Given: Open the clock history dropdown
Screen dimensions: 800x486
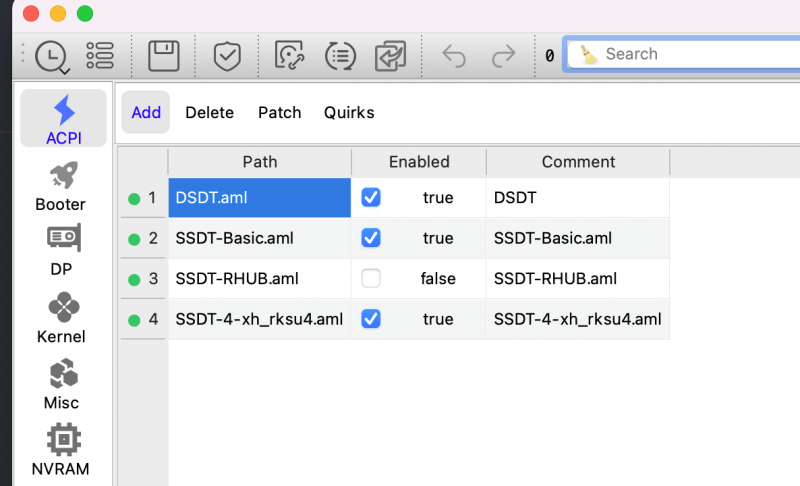Looking at the screenshot, I should (x=50, y=57).
